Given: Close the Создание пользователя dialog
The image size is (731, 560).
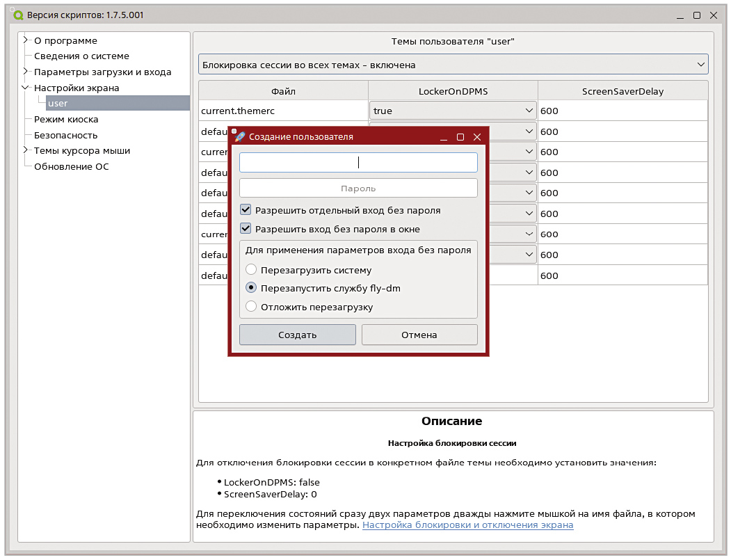Looking at the screenshot, I should coord(477,137).
